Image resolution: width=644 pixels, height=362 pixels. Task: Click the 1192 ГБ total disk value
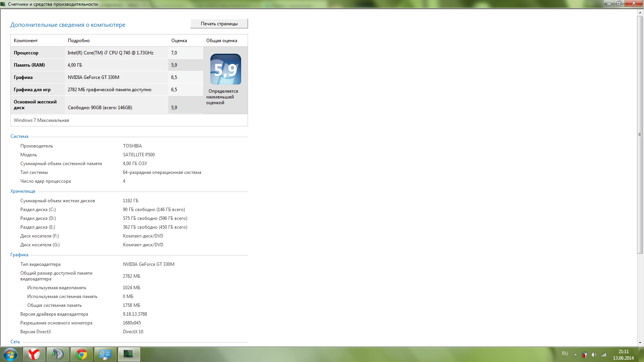click(x=130, y=201)
